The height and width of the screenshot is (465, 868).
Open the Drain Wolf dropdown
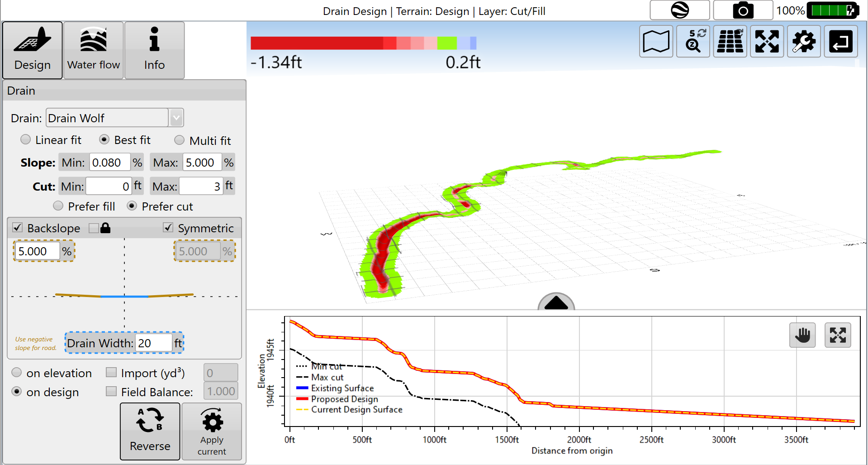(176, 118)
